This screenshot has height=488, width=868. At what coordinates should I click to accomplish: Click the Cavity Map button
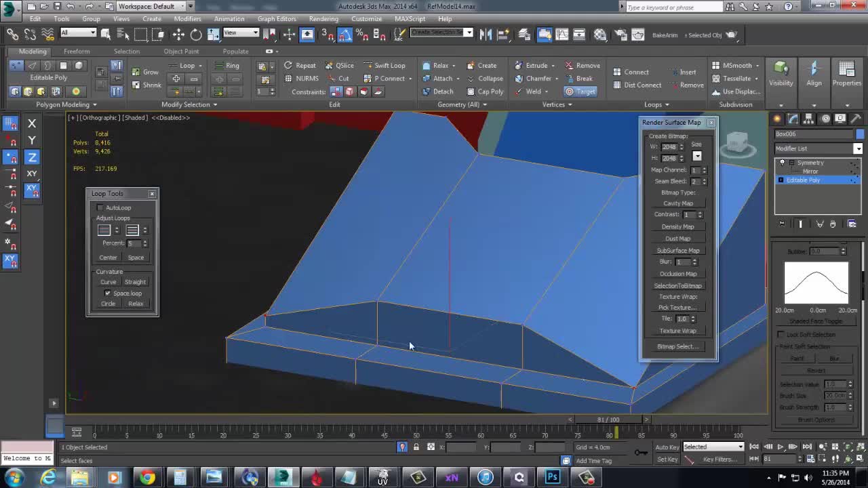(x=677, y=203)
